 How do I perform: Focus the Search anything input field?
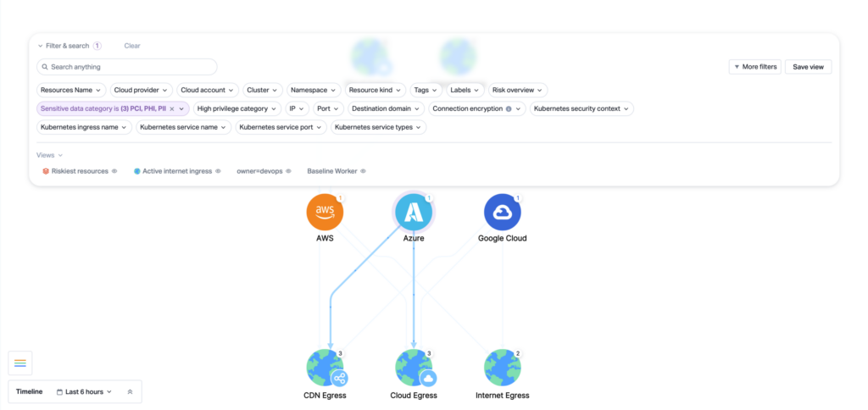pos(127,67)
